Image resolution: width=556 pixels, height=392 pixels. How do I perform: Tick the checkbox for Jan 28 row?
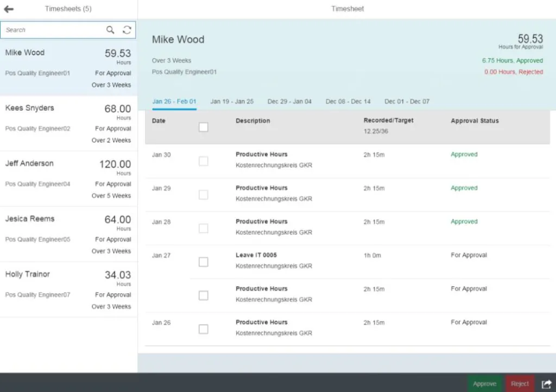[203, 228]
